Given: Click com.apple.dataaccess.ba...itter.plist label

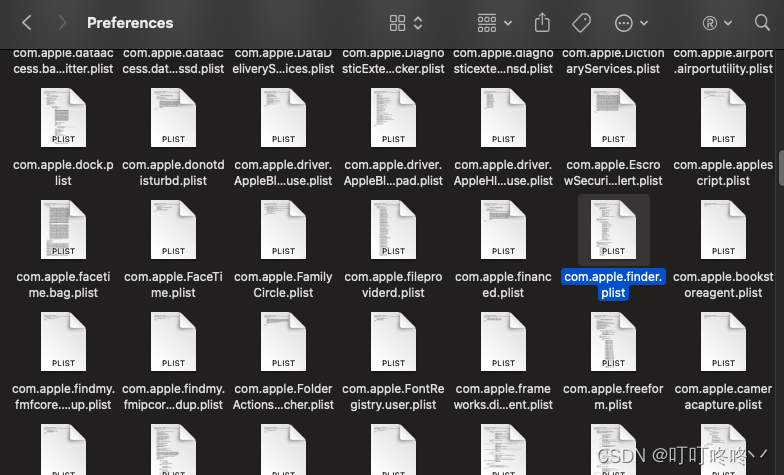Looking at the screenshot, I should 63,62.
